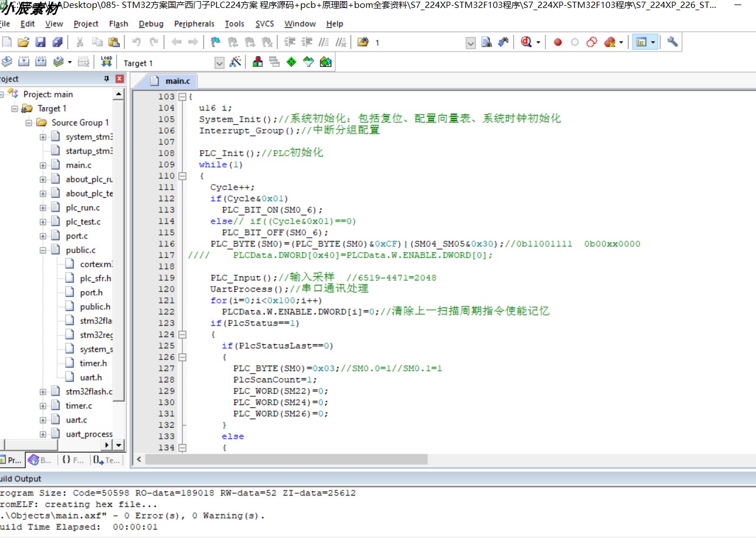Open the Edit menu
Image resolution: width=756 pixels, height=538 pixels.
tap(27, 24)
